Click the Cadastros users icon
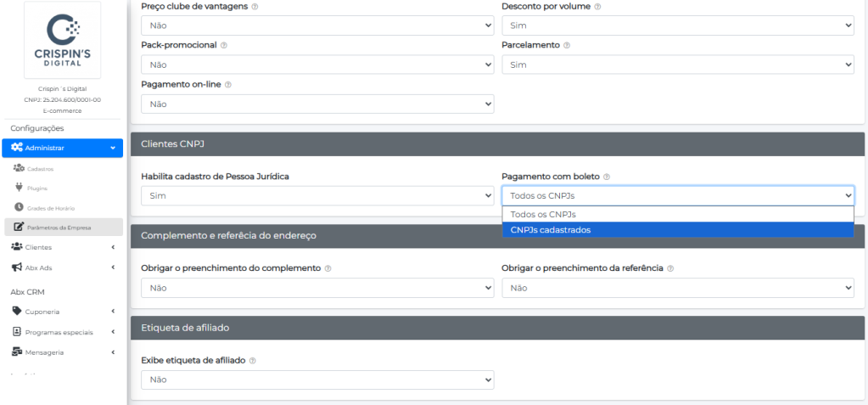This screenshot has height=405, width=868. (x=19, y=168)
